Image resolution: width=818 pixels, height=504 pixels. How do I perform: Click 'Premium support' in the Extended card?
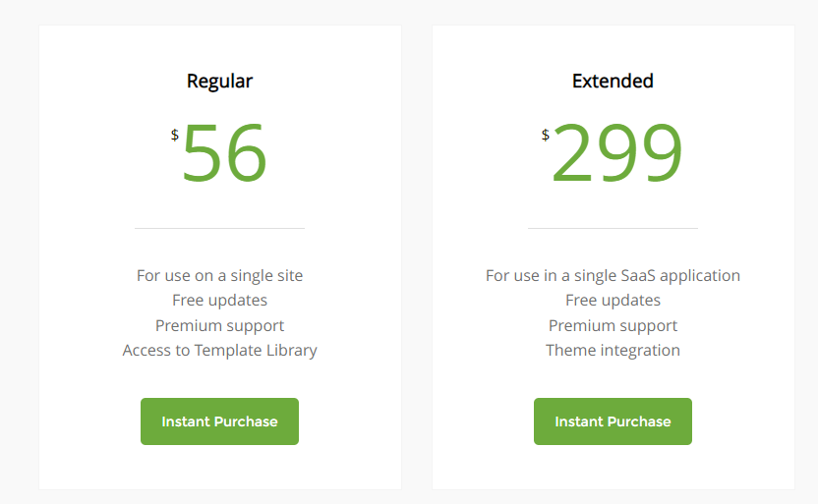(613, 325)
